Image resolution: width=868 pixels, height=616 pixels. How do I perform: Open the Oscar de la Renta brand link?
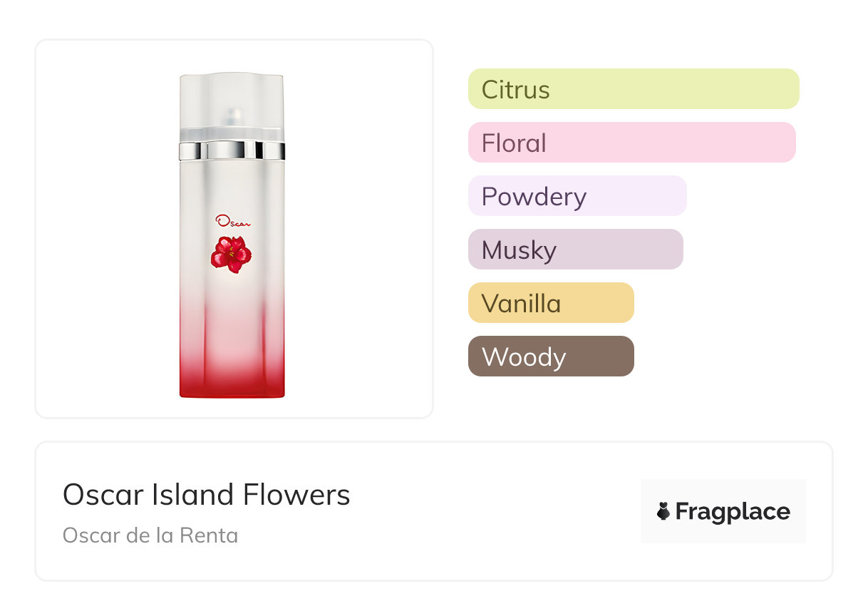point(150,535)
